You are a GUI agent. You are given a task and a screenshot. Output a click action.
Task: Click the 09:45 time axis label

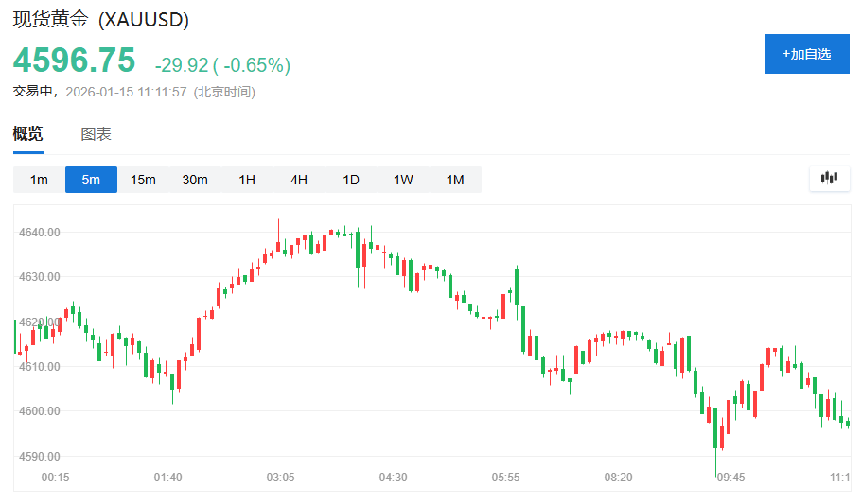pos(731,478)
